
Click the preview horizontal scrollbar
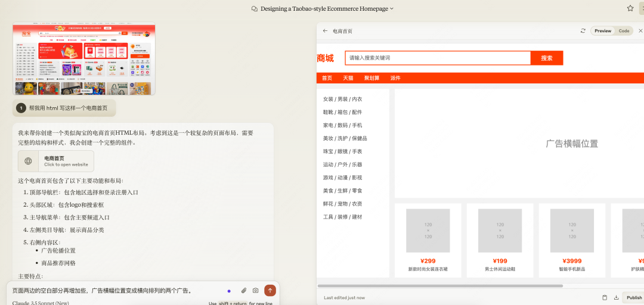440,286
